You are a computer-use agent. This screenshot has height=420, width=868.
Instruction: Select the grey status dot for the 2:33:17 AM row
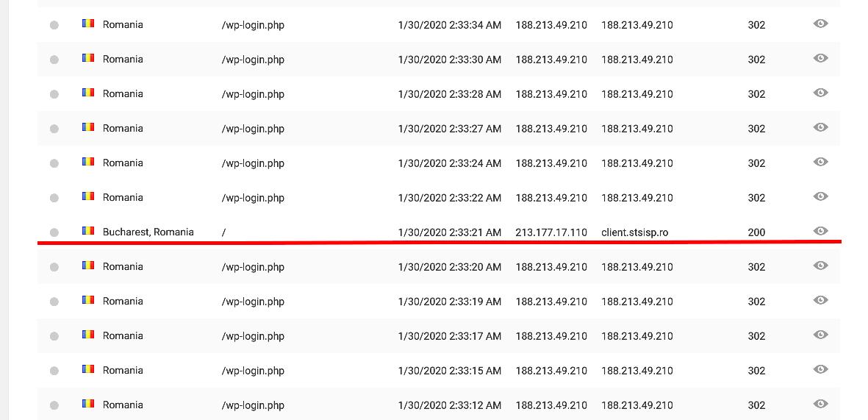pyautogui.click(x=54, y=336)
